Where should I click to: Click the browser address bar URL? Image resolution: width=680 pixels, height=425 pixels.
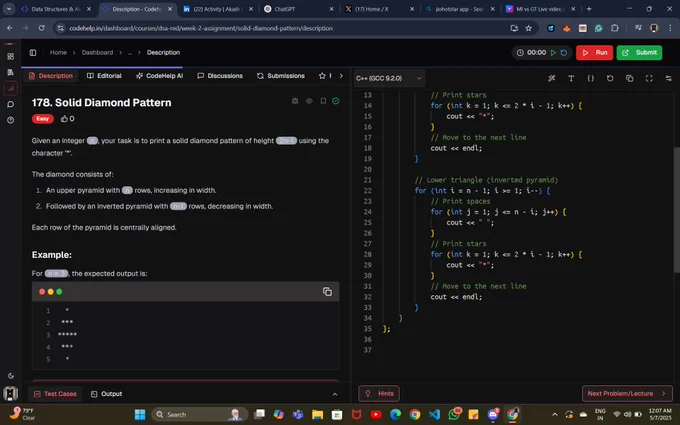click(201, 28)
